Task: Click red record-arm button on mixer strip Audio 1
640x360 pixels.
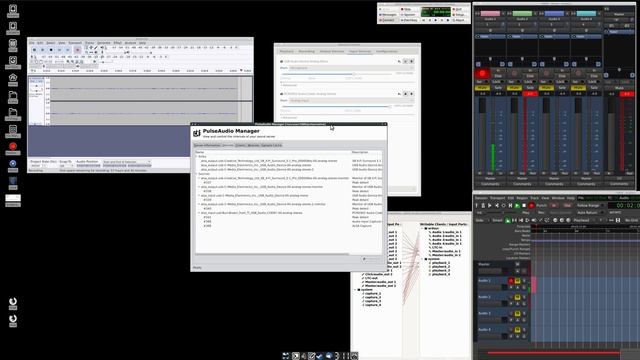Action: [482, 73]
